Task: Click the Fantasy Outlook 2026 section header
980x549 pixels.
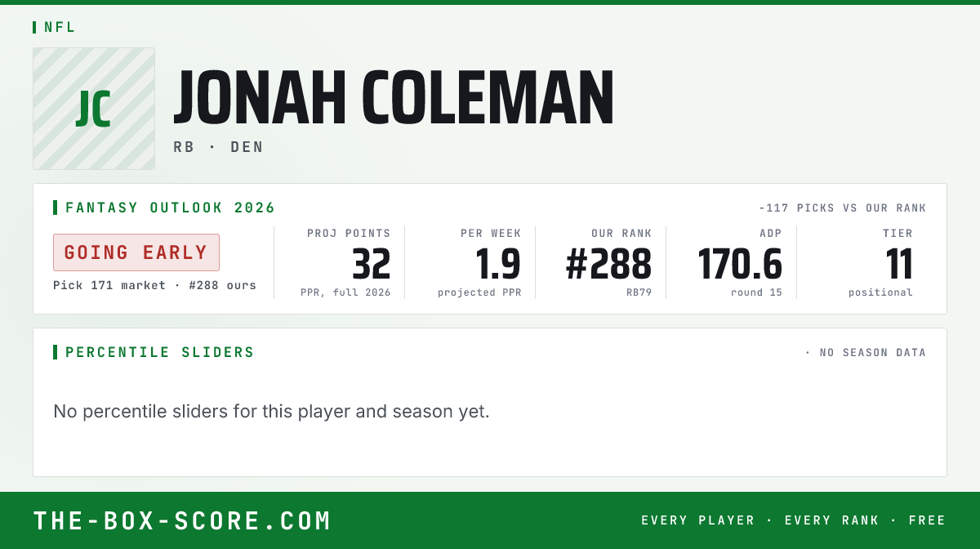Action: click(170, 208)
